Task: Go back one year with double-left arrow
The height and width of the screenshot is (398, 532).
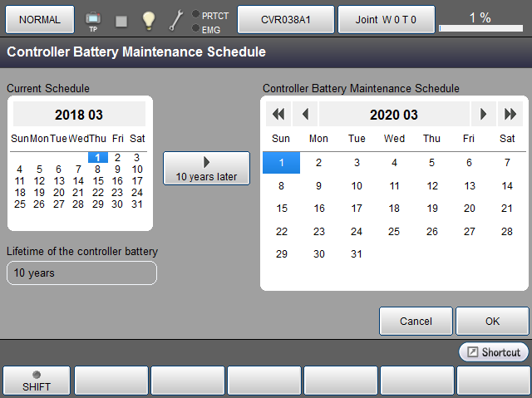Action: (x=278, y=115)
